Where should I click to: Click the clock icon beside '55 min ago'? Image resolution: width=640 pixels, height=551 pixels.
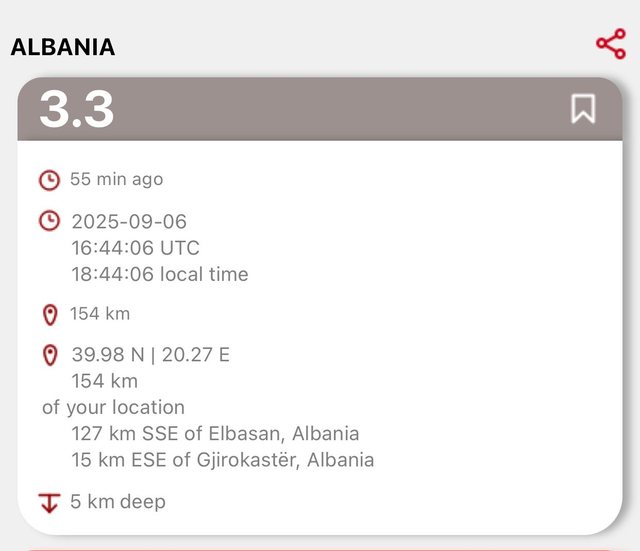[x=49, y=180]
